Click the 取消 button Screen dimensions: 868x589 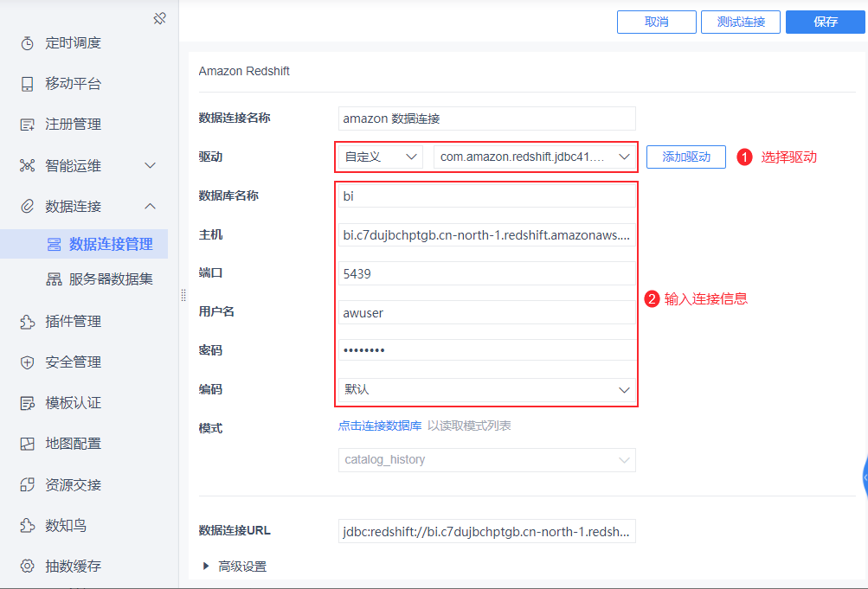tap(657, 22)
